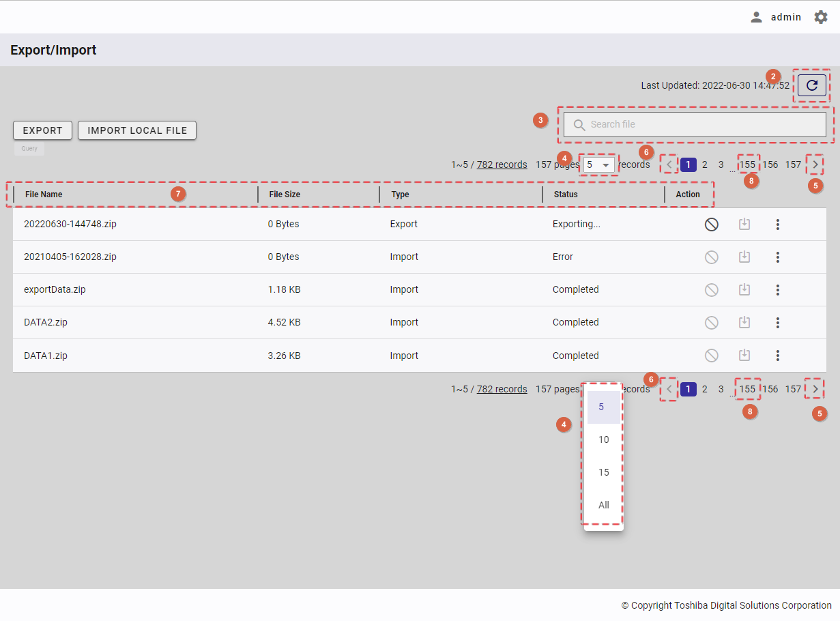This screenshot has height=621, width=840.
Task: Click the top 782 records link
Action: point(502,164)
